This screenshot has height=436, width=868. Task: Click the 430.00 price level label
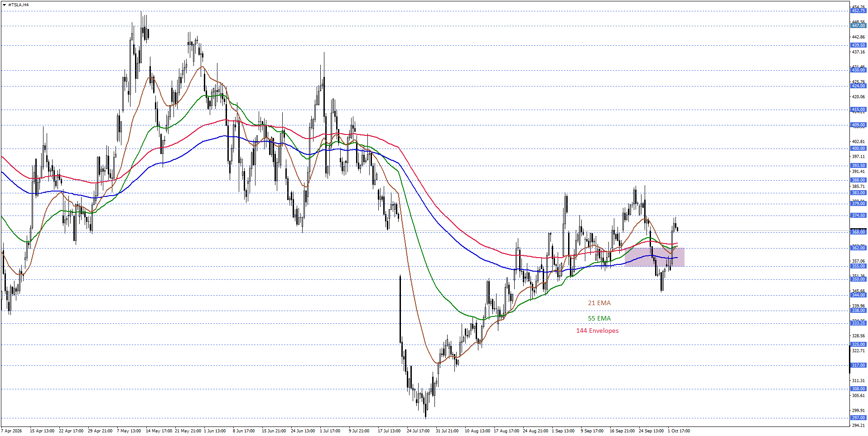coord(858,70)
